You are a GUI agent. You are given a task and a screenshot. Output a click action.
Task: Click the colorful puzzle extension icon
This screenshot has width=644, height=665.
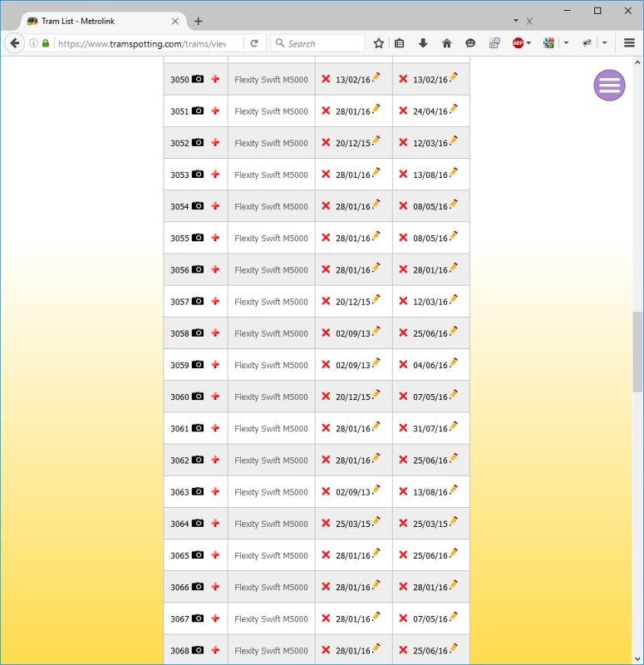(x=548, y=43)
